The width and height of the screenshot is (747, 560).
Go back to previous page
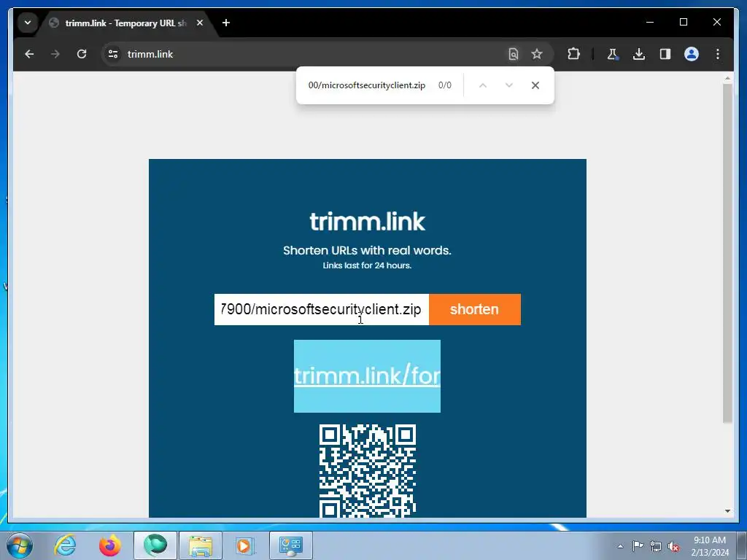pos(29,54)
